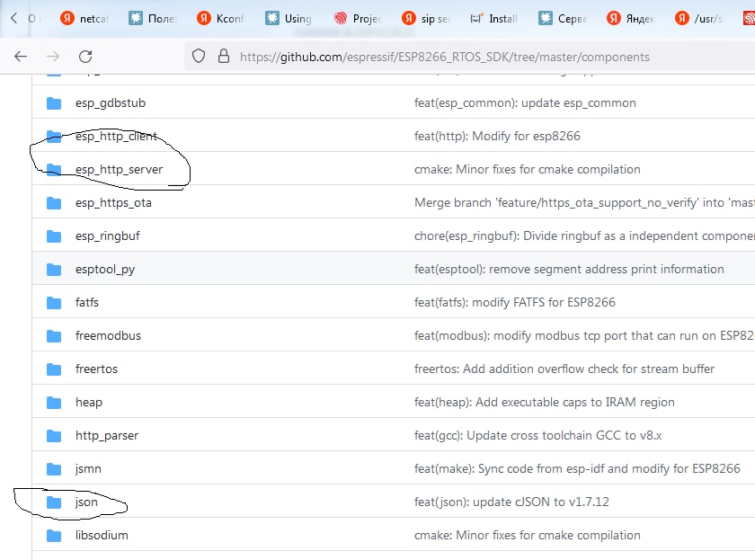Image resolution: width=755 pixels, height=560 pixels.
Task: Switch to the Kconf browser tab
Action: pos(221,18)
